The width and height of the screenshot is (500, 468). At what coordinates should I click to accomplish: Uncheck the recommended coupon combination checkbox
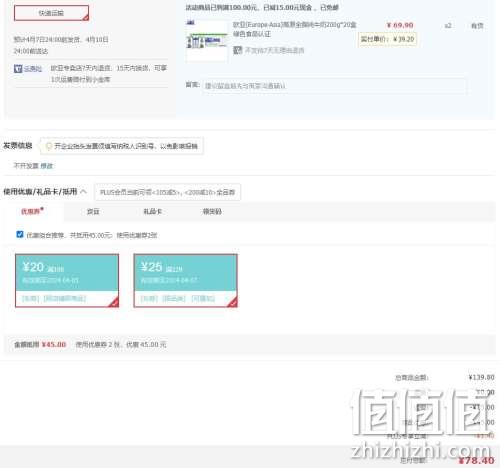[x=20, y=234]
